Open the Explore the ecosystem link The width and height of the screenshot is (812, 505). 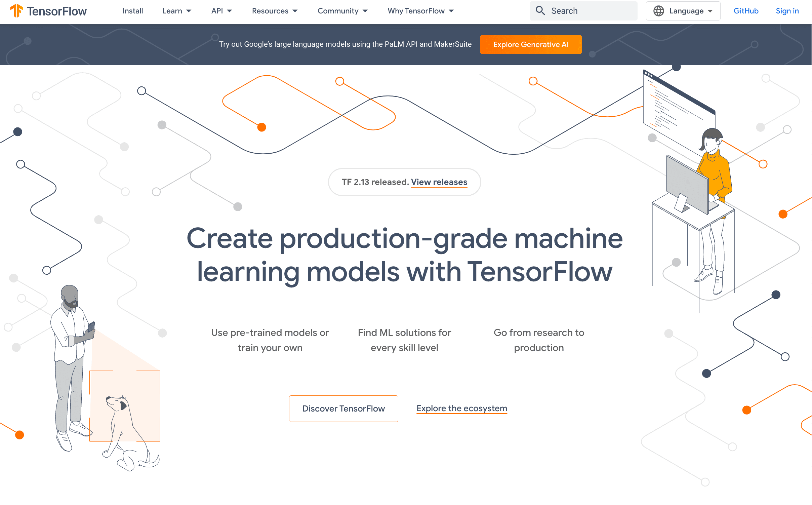[462, 408]
